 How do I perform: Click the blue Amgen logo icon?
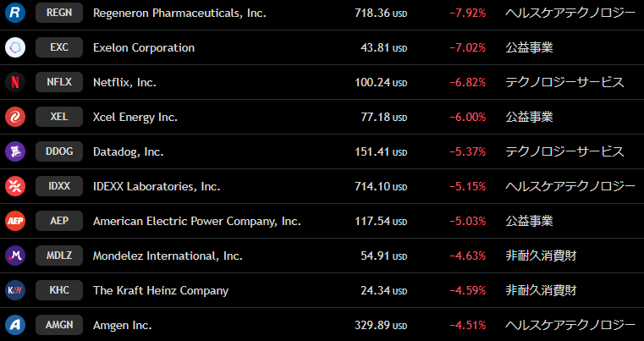tap(15, 325)
